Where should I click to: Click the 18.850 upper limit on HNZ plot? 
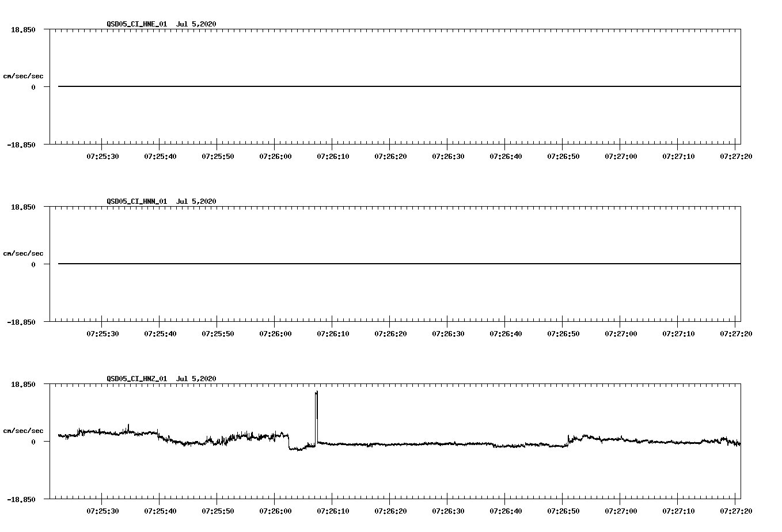coord(23,384)
